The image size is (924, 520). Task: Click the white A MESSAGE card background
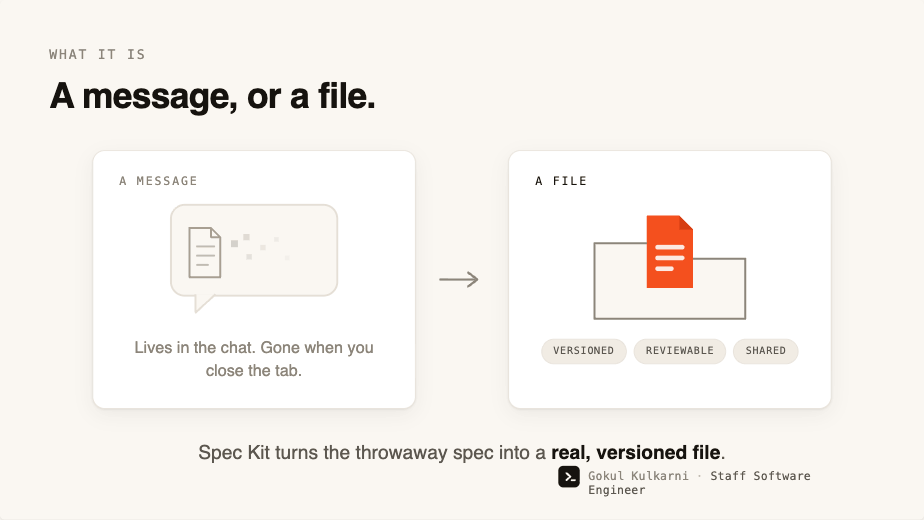(x=254, y=279)
